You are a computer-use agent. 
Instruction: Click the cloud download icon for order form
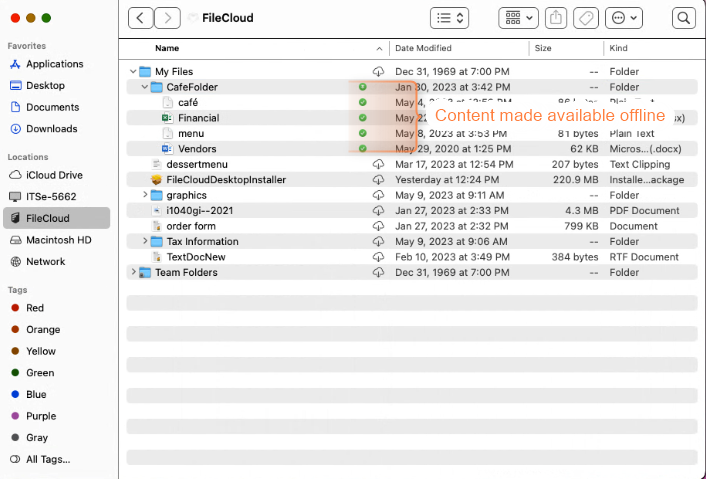(x=378, y=226)
